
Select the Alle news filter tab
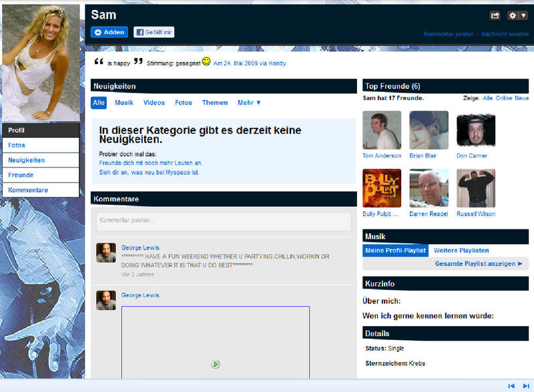coord(99,103)
